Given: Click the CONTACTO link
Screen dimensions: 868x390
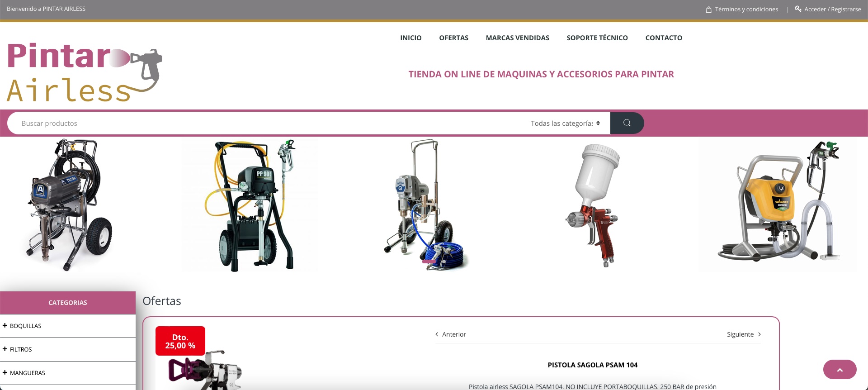Looking at the screenshot, I should (663, 38).
